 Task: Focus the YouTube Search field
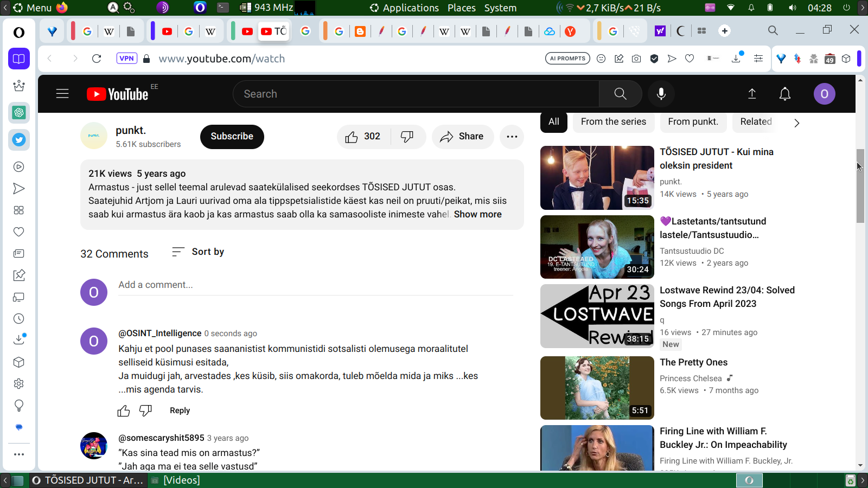coord(416,94)
